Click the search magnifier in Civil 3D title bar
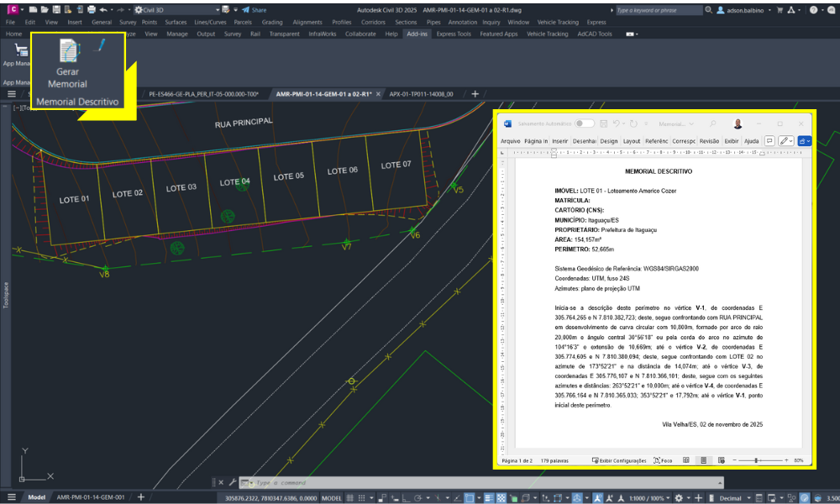 (x=708, y=10)
